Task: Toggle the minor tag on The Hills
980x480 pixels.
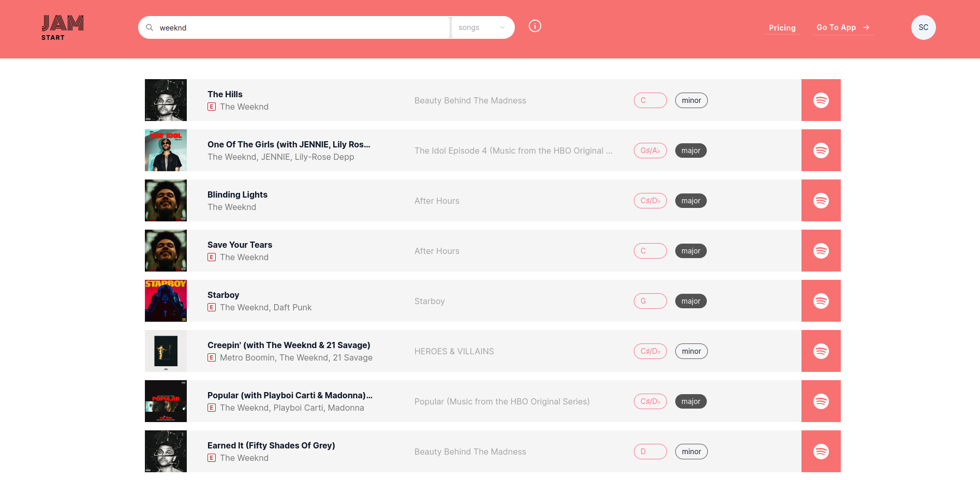Action: pyautogui.click(x=691, y=100)
